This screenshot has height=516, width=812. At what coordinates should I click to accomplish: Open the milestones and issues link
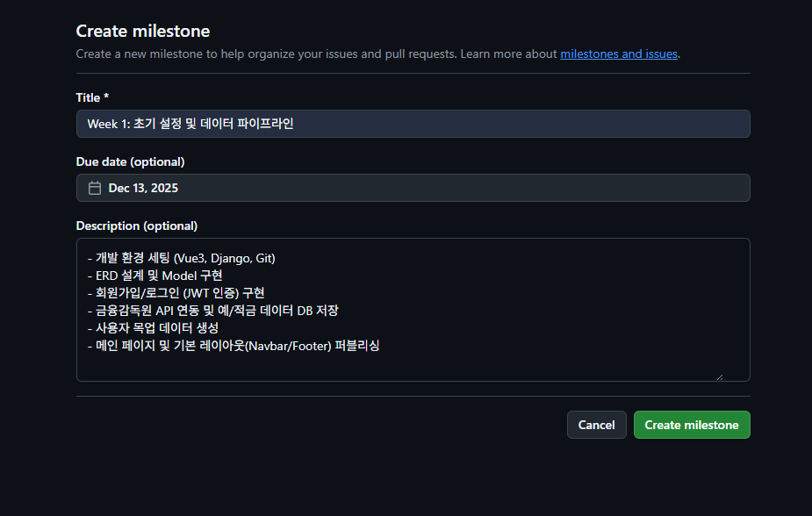619,54
